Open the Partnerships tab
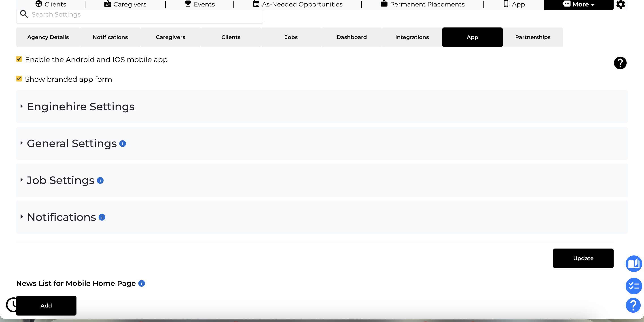 tap(533, 37)
